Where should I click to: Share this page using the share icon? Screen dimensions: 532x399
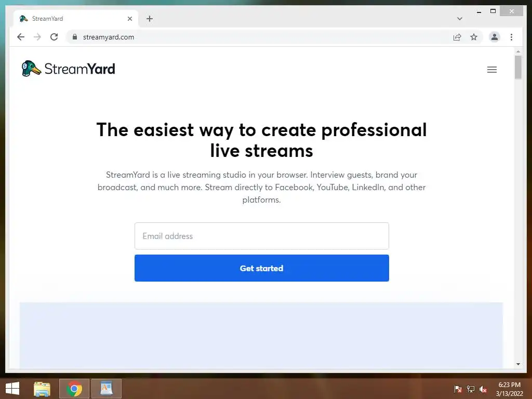457,37
